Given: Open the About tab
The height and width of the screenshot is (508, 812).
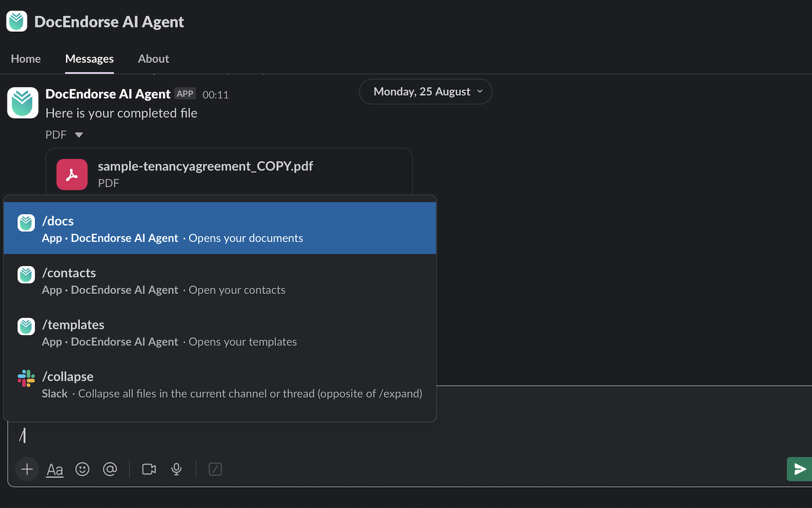Looking at the screenshot, I should tap(153, 58).
